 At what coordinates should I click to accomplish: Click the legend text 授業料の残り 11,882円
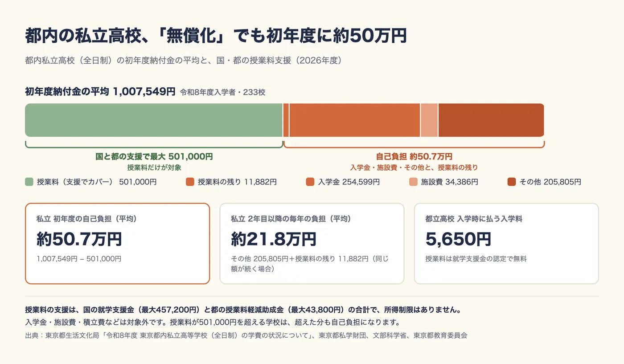[237, 182]
